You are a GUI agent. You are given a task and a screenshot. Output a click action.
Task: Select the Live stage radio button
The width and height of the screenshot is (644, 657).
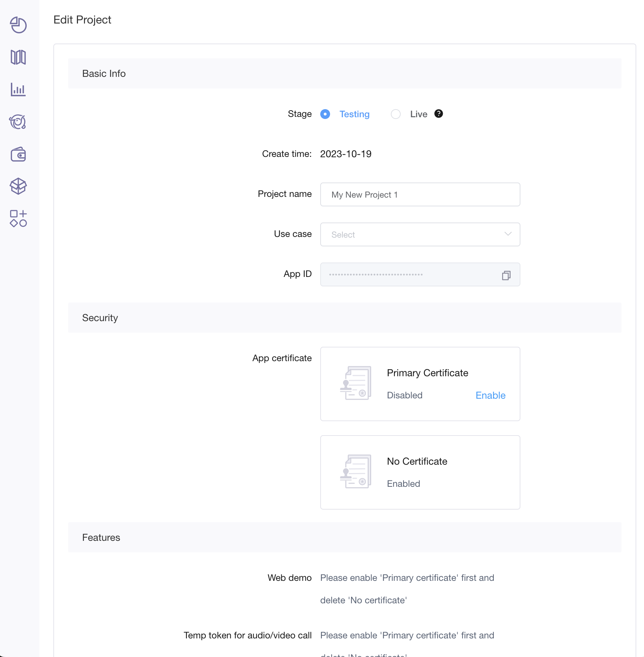pyautogui.click(x=396, y=114)
